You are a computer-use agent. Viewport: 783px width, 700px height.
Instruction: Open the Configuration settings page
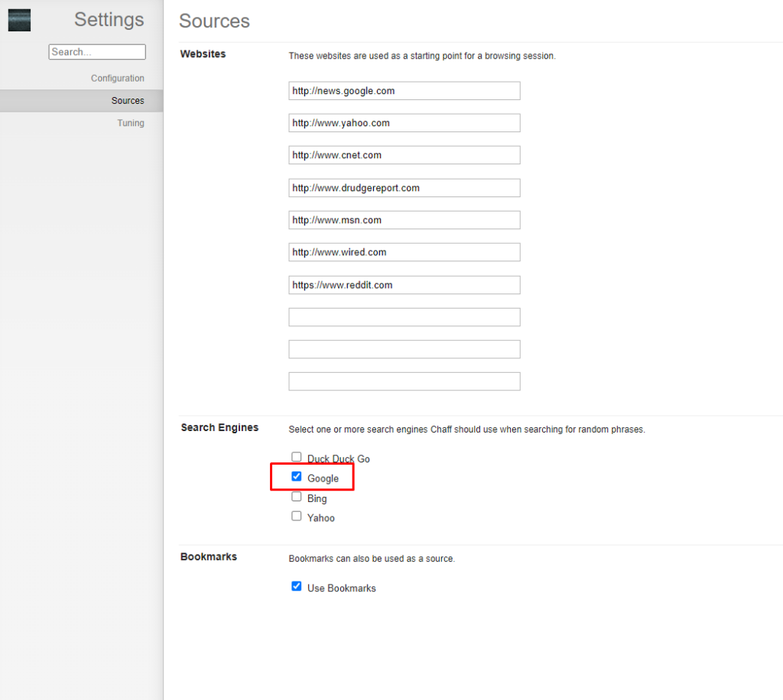pyautogui.click(x=117, y=79)
